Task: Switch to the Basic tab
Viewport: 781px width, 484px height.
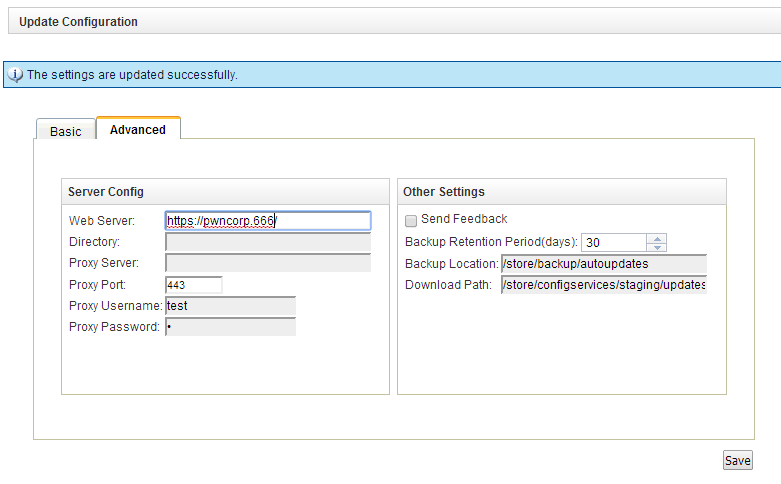Action: (x=66, y=129)
